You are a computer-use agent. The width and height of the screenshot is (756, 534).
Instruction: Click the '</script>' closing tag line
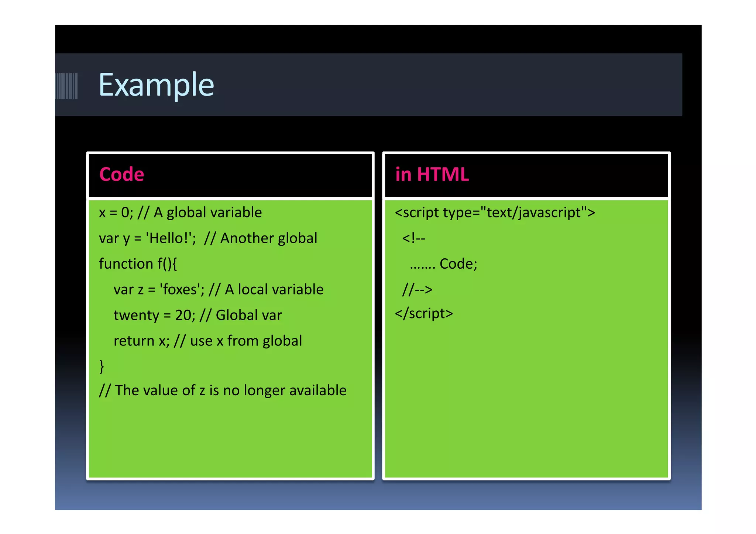point(424,314)
